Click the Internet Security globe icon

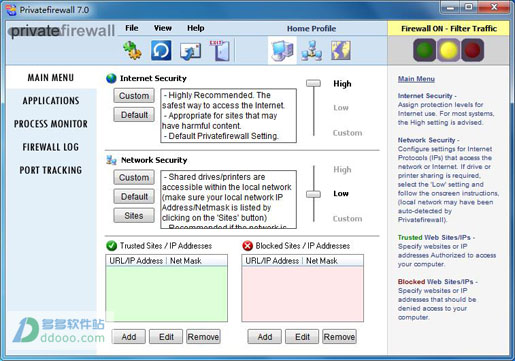111,78
